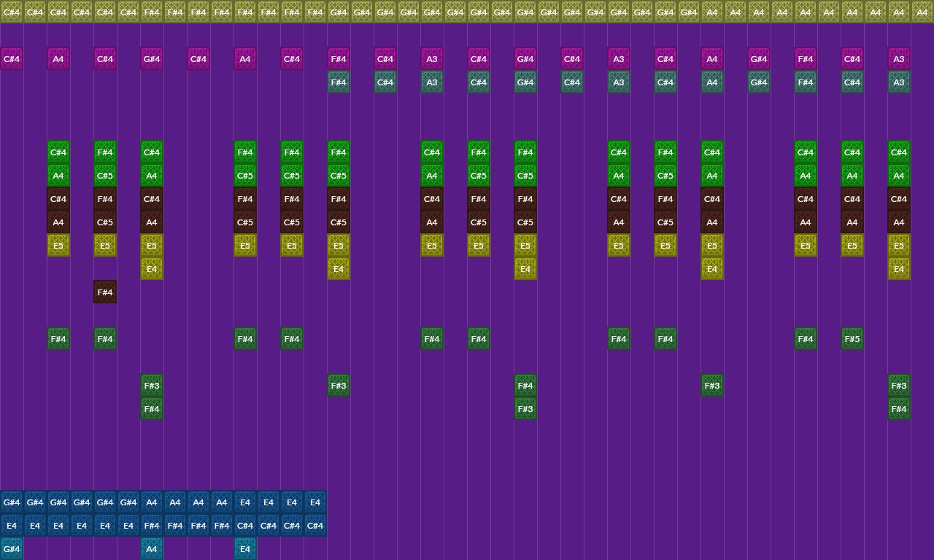
Task: Click the first A4 in the upper blue row
Action: [x=152, y=502]
